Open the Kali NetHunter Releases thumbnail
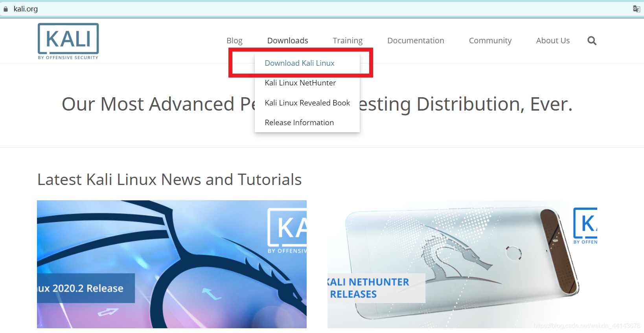 coord(462,264)
